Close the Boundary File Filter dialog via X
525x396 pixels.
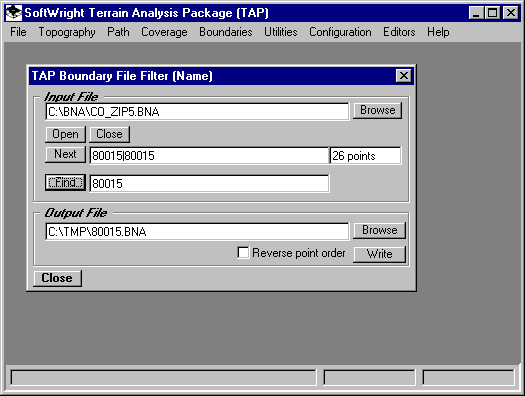[403, 76]
